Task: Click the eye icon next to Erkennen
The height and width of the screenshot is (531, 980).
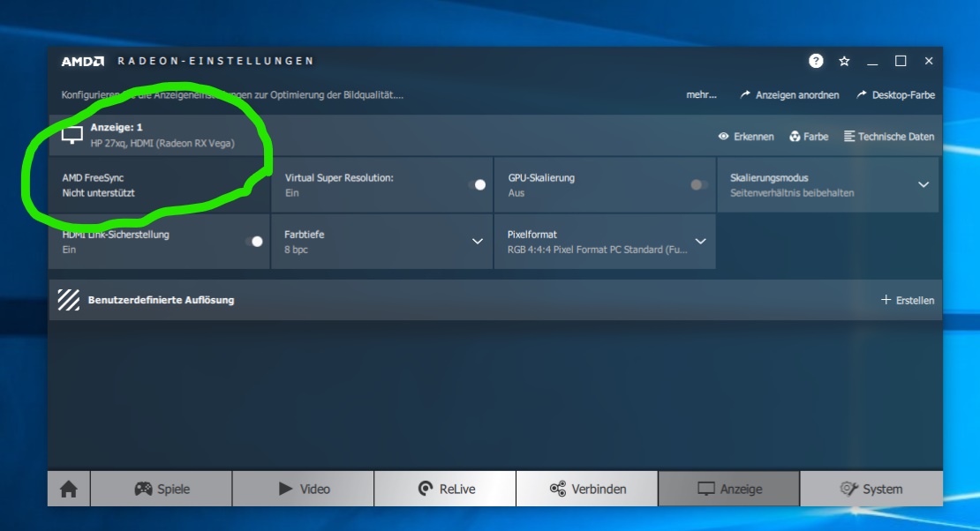Action: pyautogui.click(x=723, y=136)
